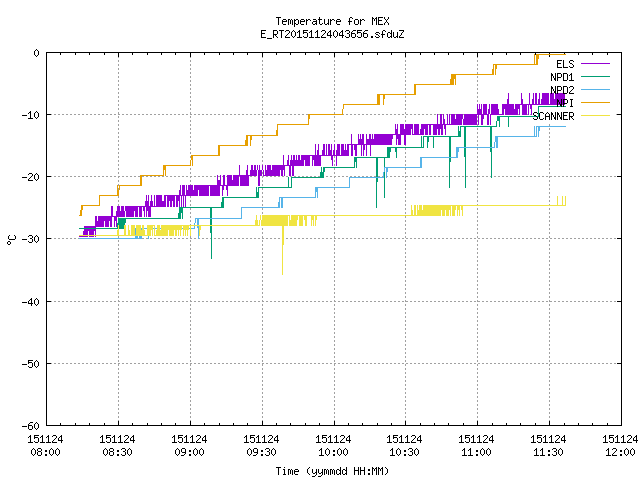Click the x-axis label 151124 08:00
Screen dimensions: 640x480
[x=45, y=446]
